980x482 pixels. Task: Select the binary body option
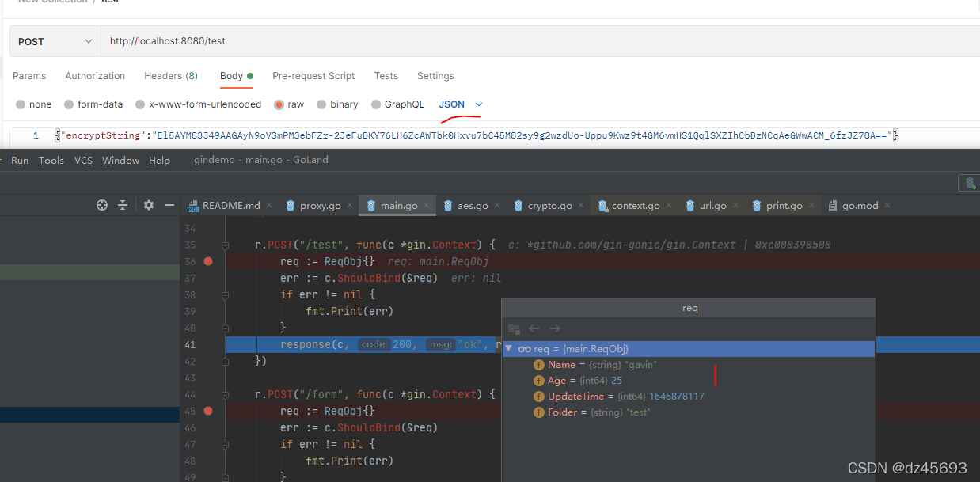[x=321, y=104]
